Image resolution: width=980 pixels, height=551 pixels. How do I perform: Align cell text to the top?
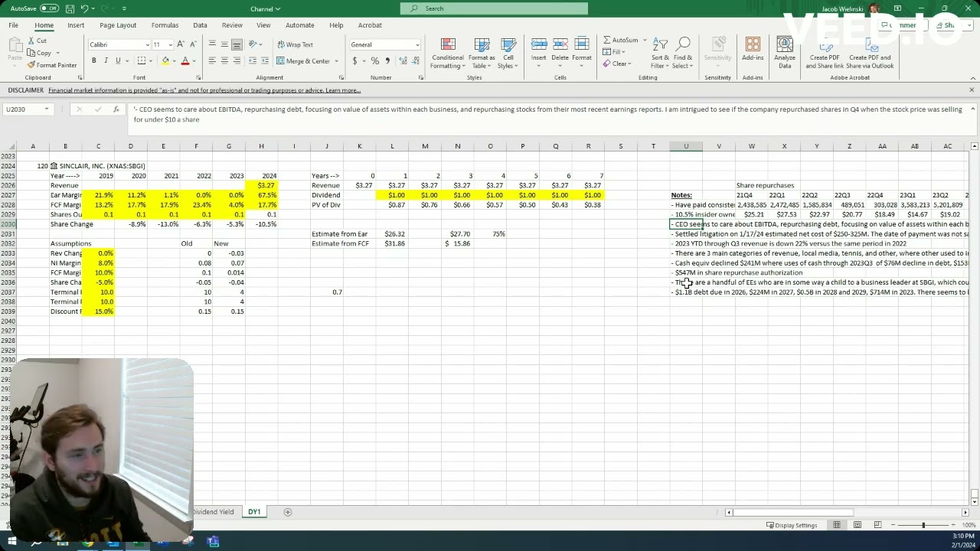[x=212, y=44]
